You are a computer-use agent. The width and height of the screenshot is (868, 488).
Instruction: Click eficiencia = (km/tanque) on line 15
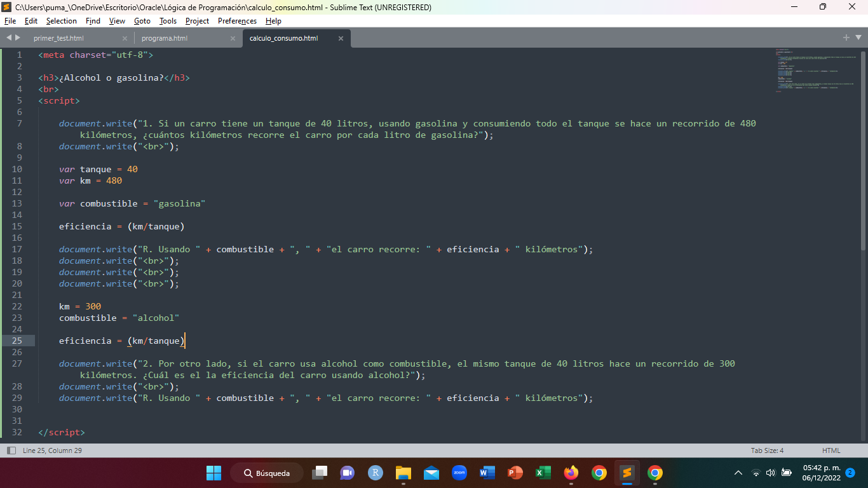pos(122,226)
